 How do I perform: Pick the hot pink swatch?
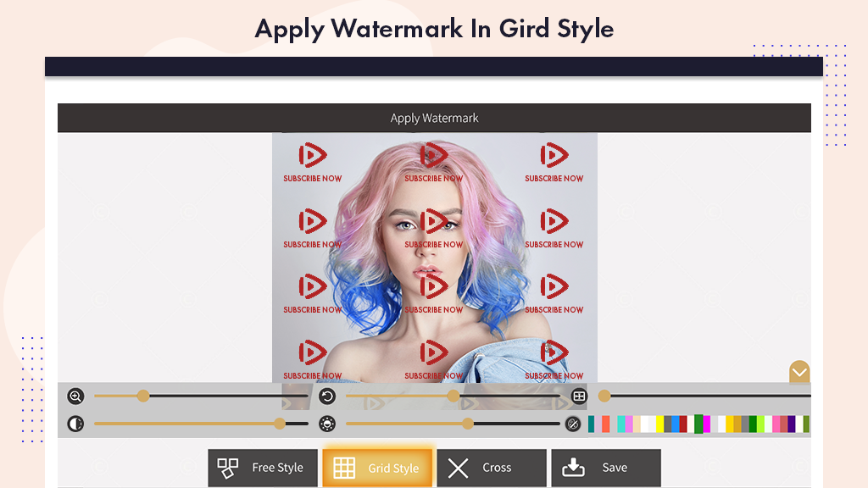(776, 424)
